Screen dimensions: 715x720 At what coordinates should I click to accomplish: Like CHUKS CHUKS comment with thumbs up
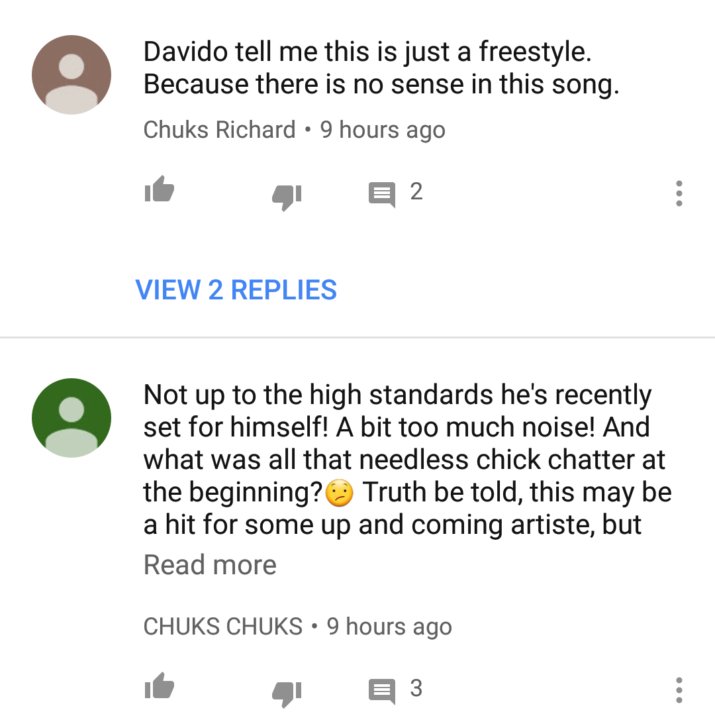(159, 686)
